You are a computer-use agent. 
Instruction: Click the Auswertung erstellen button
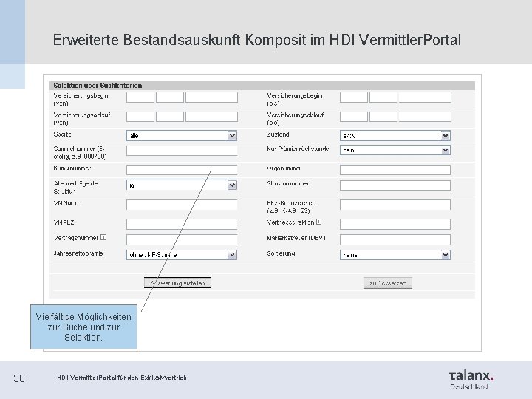[177, 283]
